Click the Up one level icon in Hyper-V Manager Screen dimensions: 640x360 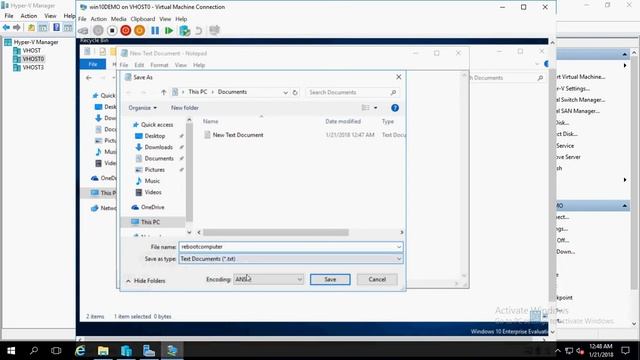coord(31,28)
